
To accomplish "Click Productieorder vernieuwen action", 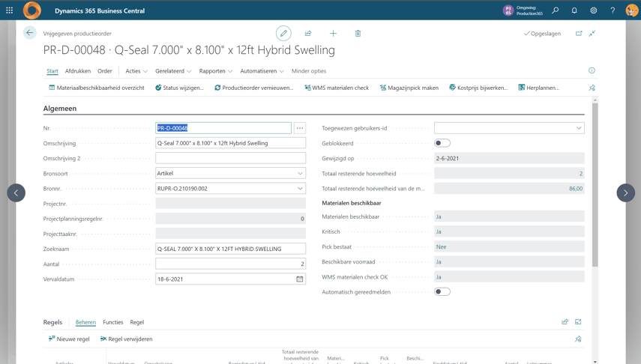I will click(254, 88).
